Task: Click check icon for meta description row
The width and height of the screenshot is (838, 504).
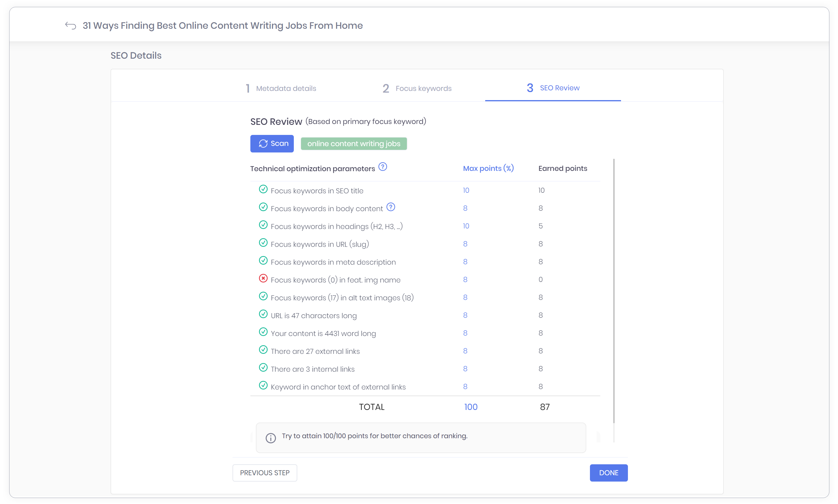Action: point(263,261)
